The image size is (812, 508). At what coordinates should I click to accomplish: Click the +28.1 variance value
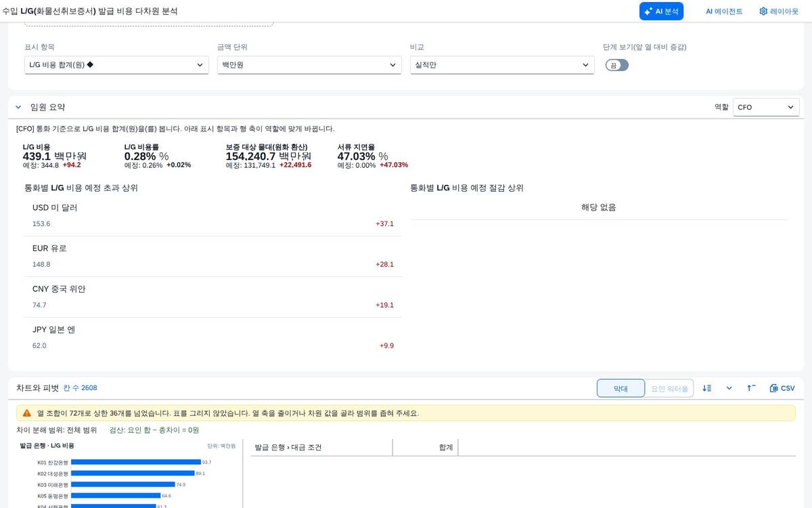384,264
